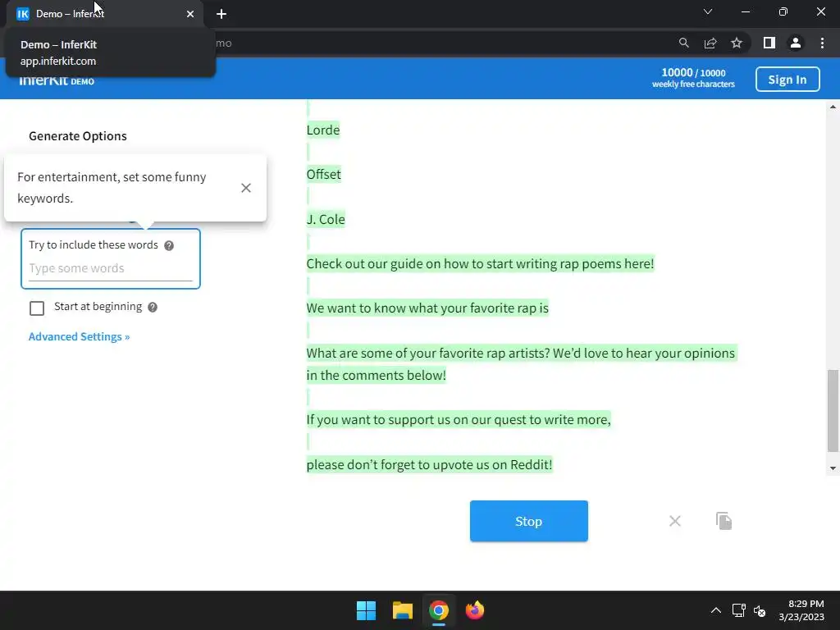Click the 'Offset' generated text line
This screenshot has height=630, width=840.
click(x=323, y=175)
